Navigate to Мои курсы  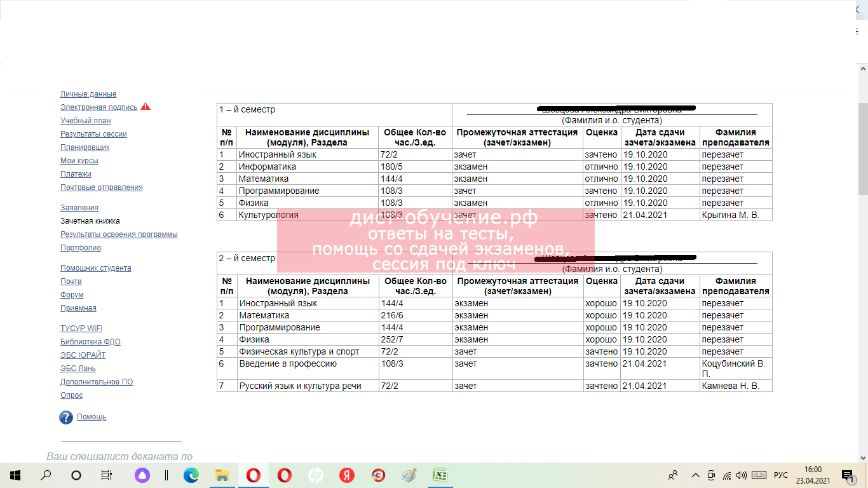pos(79,161)
